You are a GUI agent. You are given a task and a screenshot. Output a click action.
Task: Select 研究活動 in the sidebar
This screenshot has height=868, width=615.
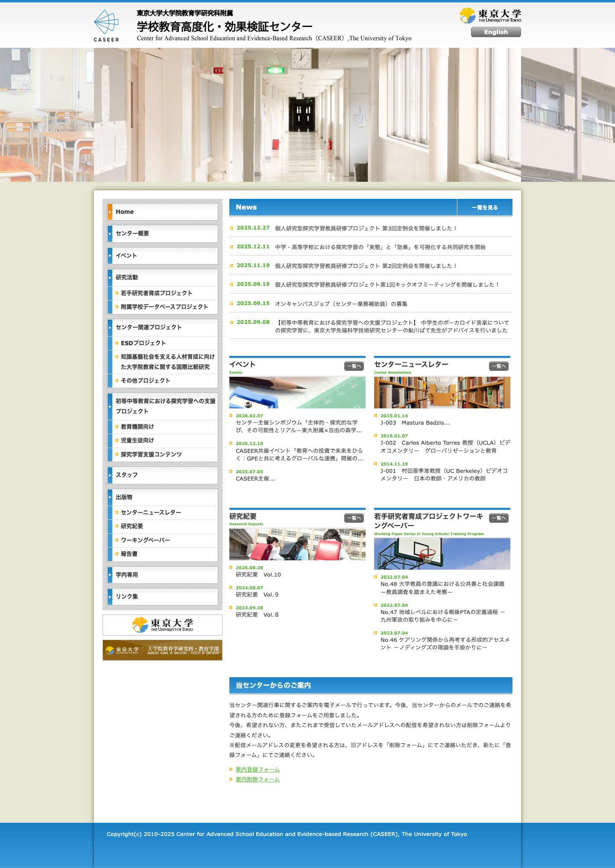coord(163,277)
